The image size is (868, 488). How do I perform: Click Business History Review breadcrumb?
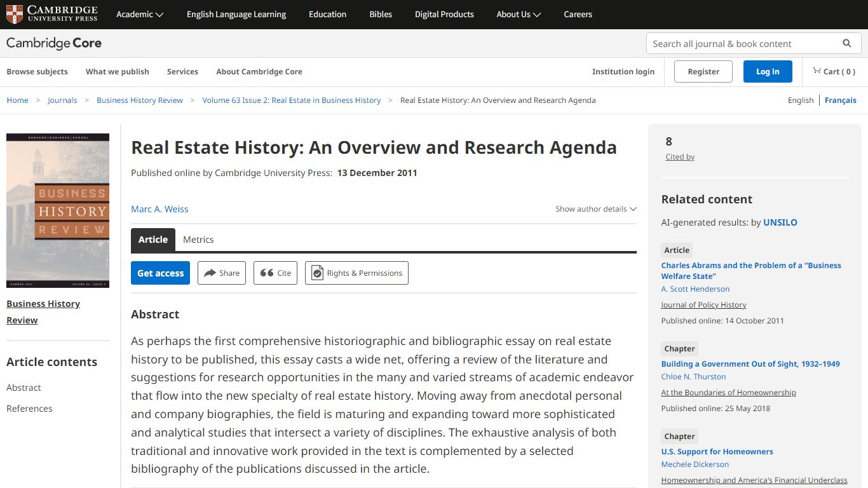(140, 100)
